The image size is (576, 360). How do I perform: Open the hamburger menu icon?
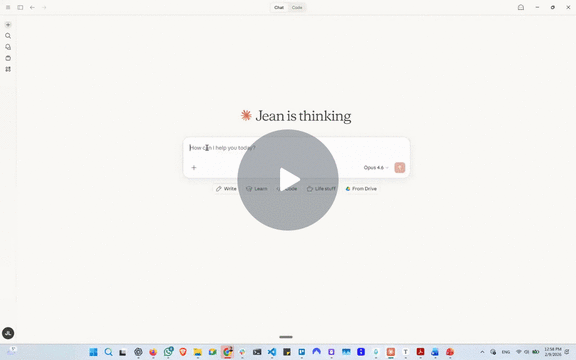[x=8, y=7]
